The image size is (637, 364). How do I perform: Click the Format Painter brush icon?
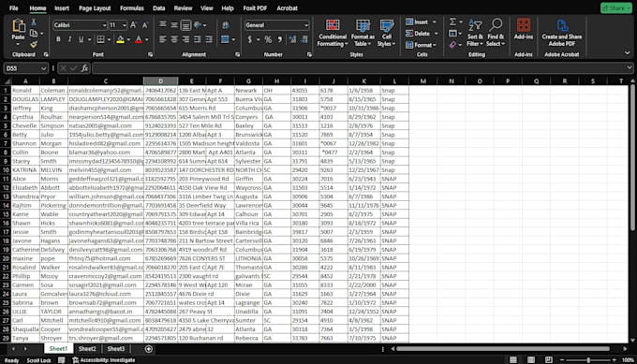tap(34, 44)
